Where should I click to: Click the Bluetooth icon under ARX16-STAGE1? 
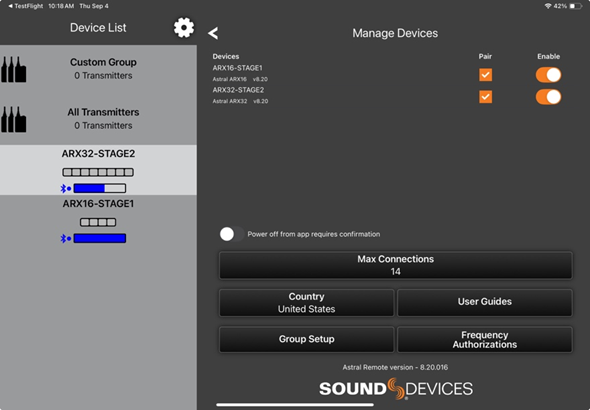tap(65, 238)
